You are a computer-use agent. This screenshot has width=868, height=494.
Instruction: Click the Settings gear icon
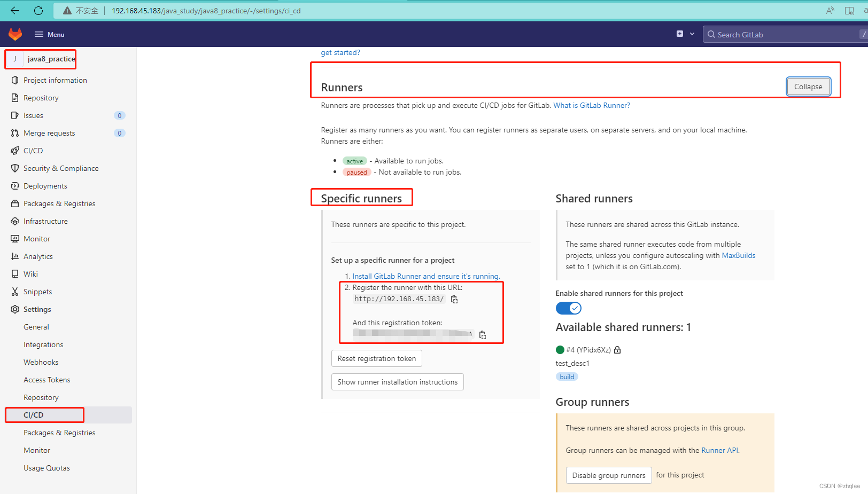(x=15, y=309)
